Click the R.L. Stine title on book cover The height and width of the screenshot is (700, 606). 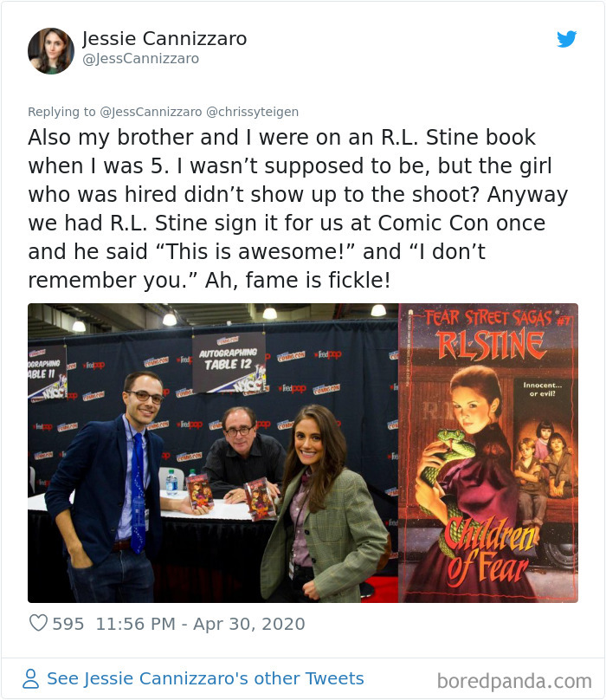(x=491, y=345)
